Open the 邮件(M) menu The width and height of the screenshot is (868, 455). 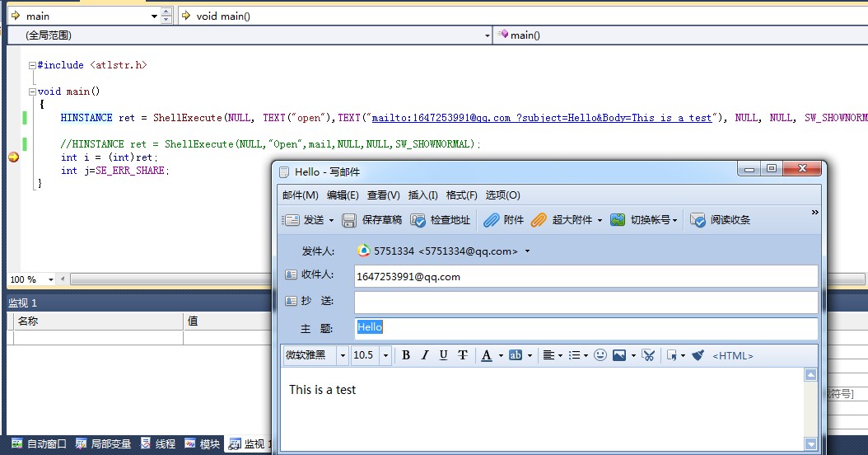300,195
